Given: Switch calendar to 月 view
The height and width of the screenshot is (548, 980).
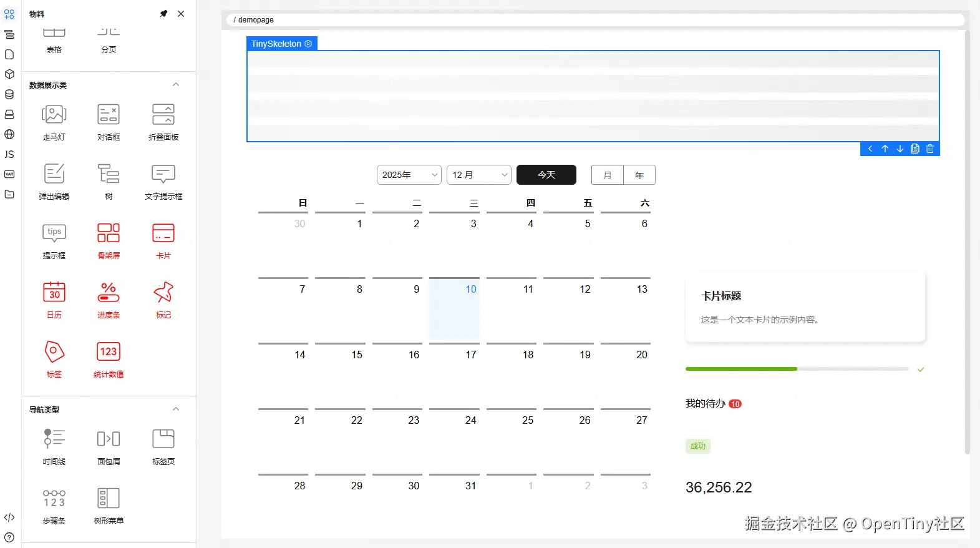Looking at the screenshot, I should point(608,175).
